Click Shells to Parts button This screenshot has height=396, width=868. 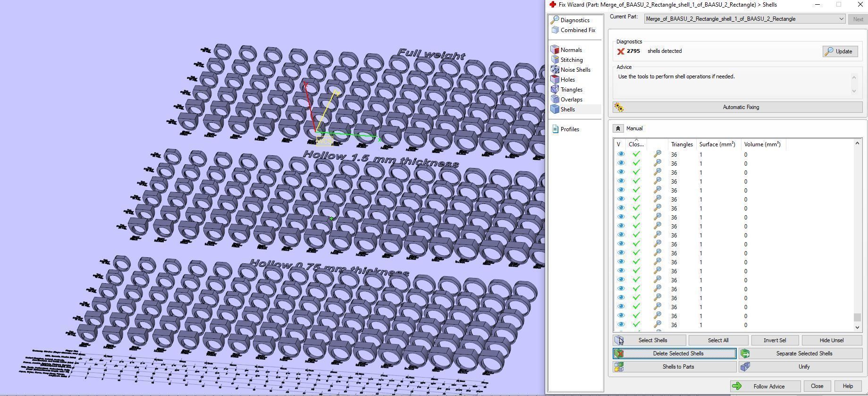coord(674,367)
